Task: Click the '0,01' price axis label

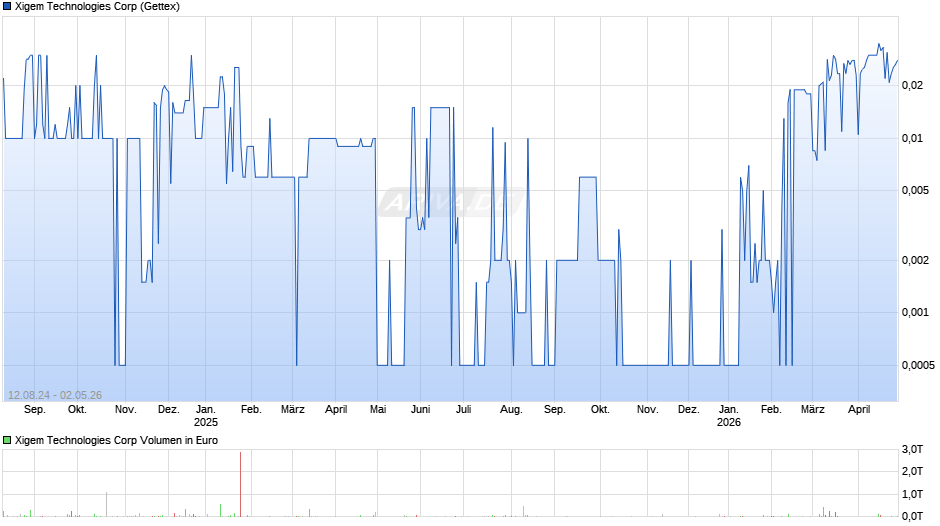Action: pyautogui.click(x=912, y=139)
